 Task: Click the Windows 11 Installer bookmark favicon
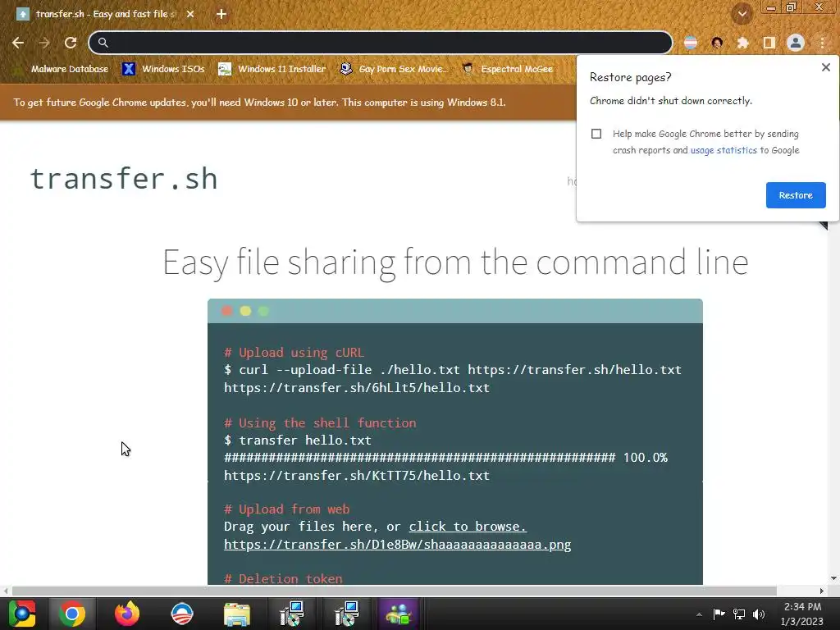[x=225, y=69]
